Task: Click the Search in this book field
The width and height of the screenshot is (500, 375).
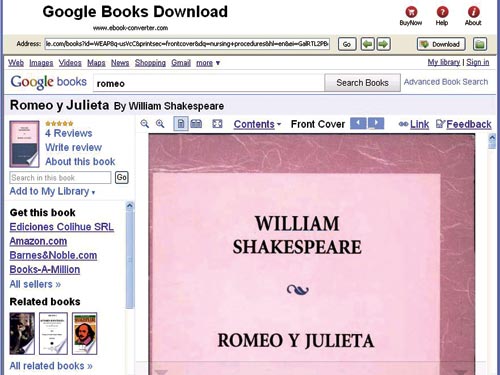Action: (60, 178)
